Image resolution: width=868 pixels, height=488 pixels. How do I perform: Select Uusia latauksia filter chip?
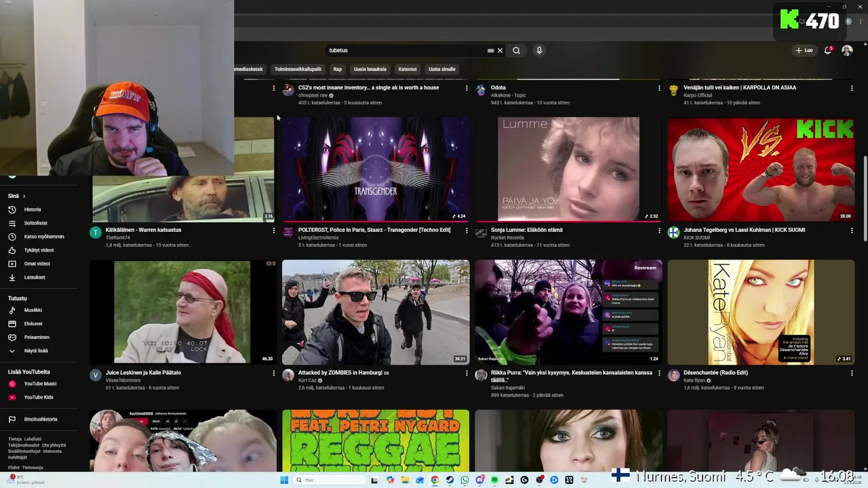click(370, 69)
